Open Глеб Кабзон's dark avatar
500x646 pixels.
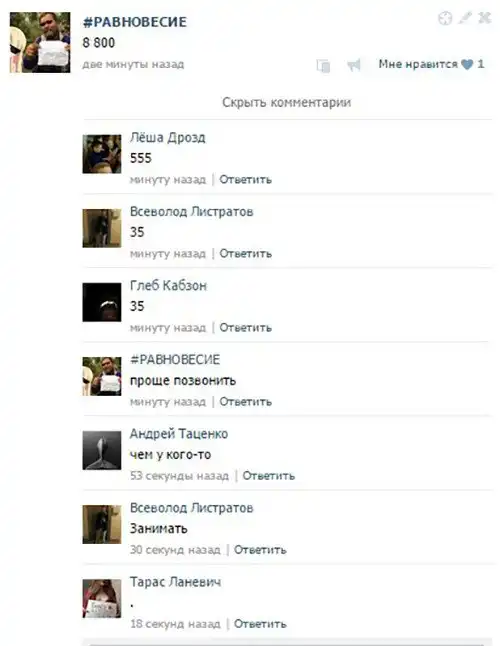coord(102,302)
